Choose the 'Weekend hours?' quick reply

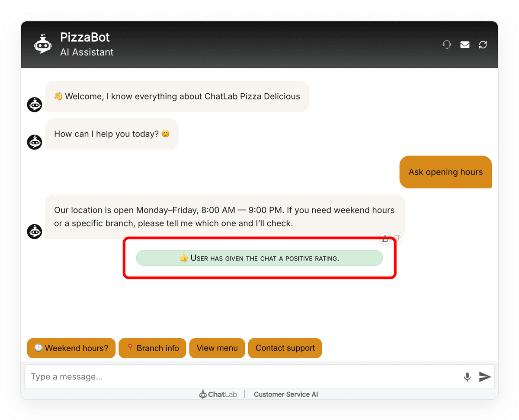click(x=71, y=348)
